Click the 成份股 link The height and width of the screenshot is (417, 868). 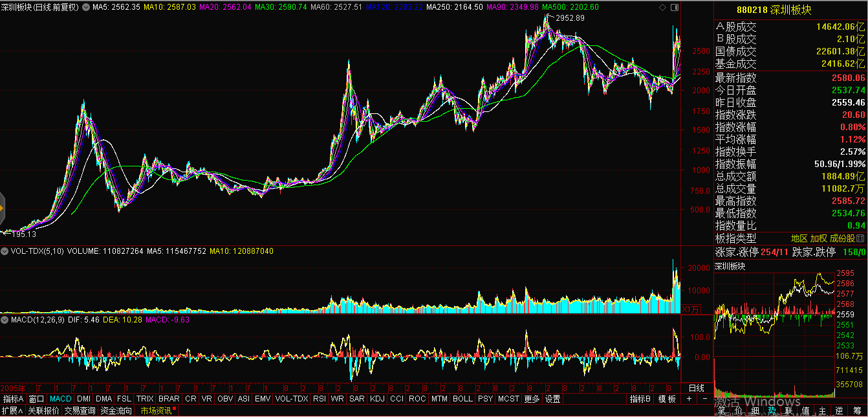tap(842, 238)
